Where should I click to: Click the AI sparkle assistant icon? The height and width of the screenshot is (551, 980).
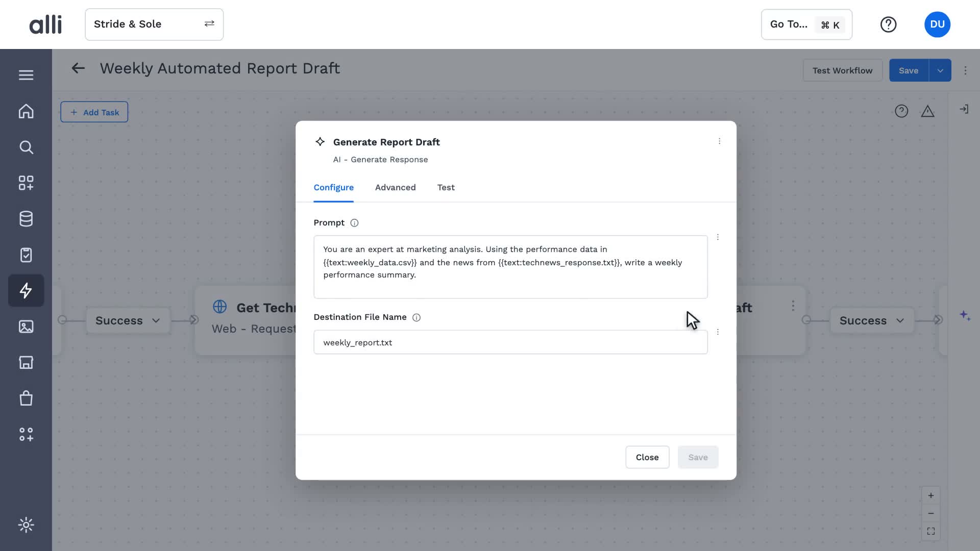click(x=965, y=316)
